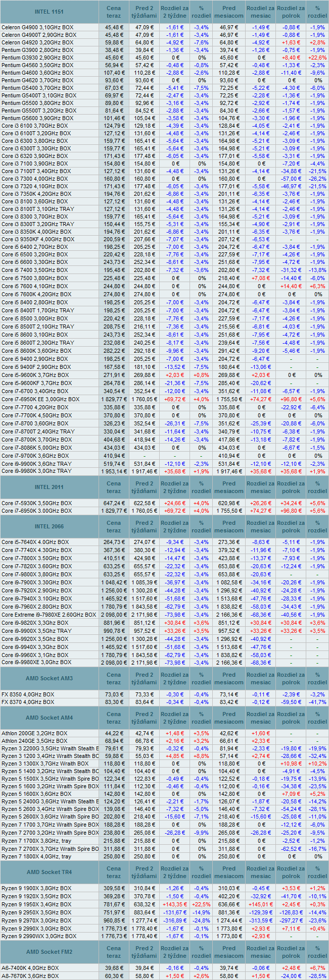
Task: Select the Core i7-5930K 3,50GHz BOX row name
Action: pyautogui.click(x=36, y=503)
